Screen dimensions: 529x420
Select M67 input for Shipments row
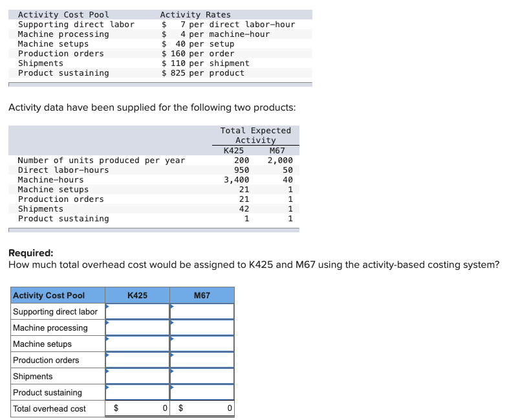coord(202,376)
